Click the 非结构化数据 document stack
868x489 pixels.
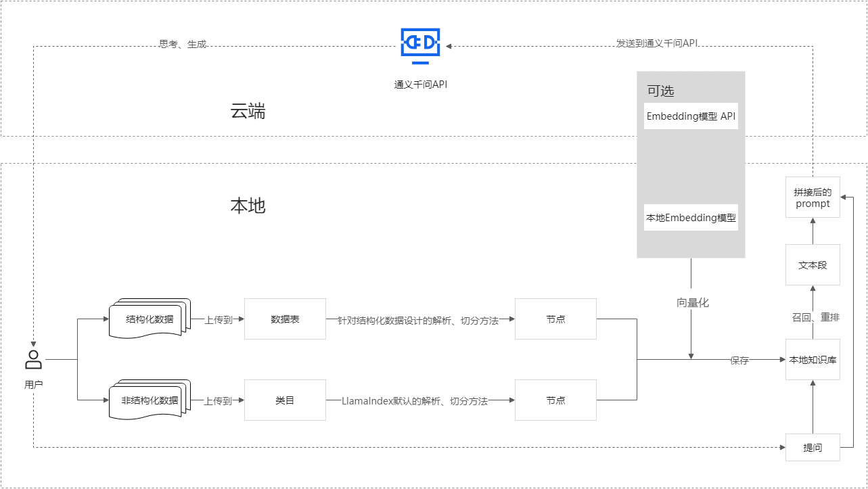tap(150, 398)
